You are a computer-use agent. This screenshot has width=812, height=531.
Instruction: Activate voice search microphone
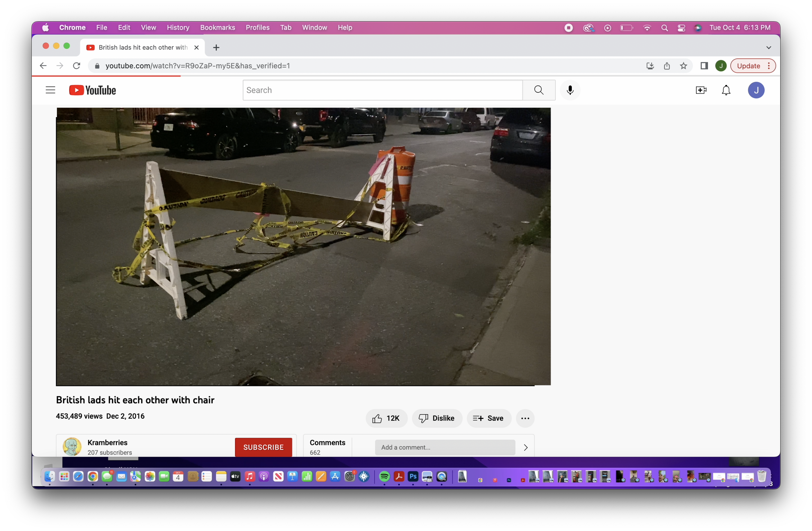point(570,90)
